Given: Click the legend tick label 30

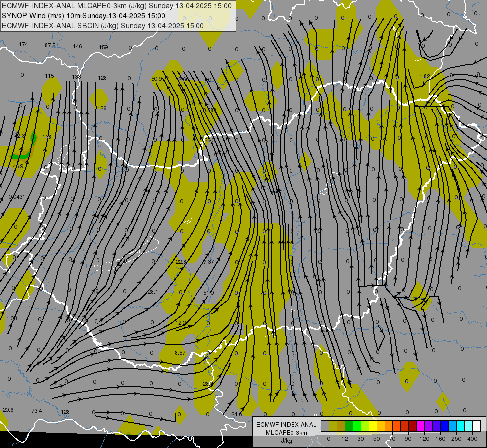Looking at the screenshot, I should pyautogui.click(x=360, y=439).
